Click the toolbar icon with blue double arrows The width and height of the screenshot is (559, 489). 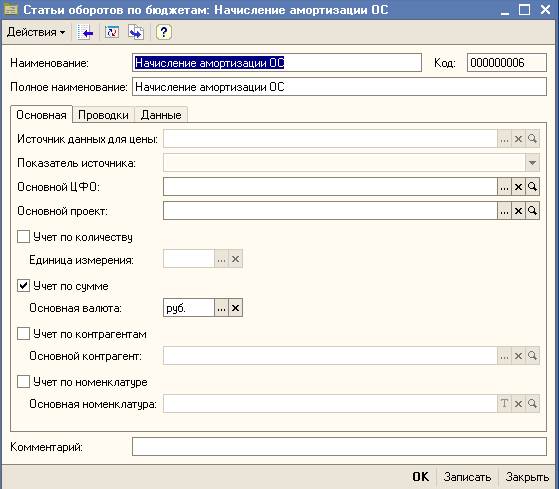pyautogui.click(x=136, y=32)
